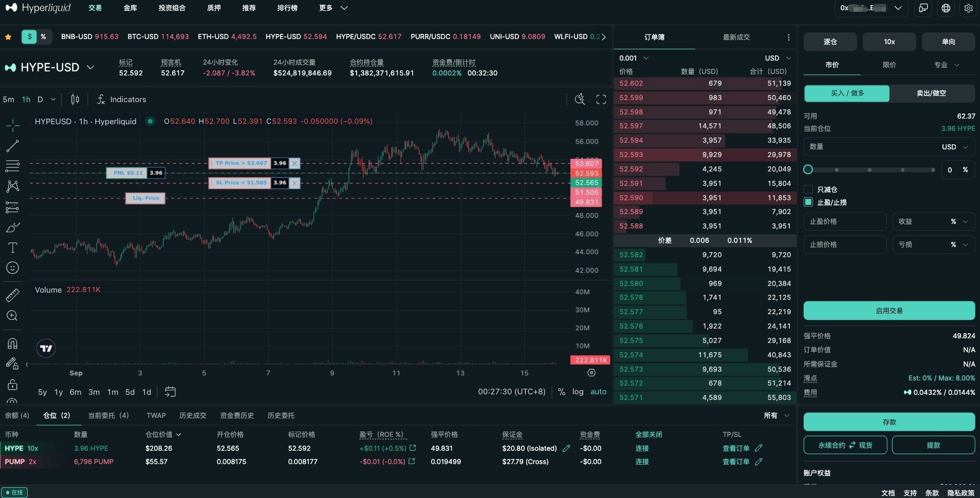980x498 pixels.
Task: Click the 启用交易 button
Action: [x=889, y=311]
